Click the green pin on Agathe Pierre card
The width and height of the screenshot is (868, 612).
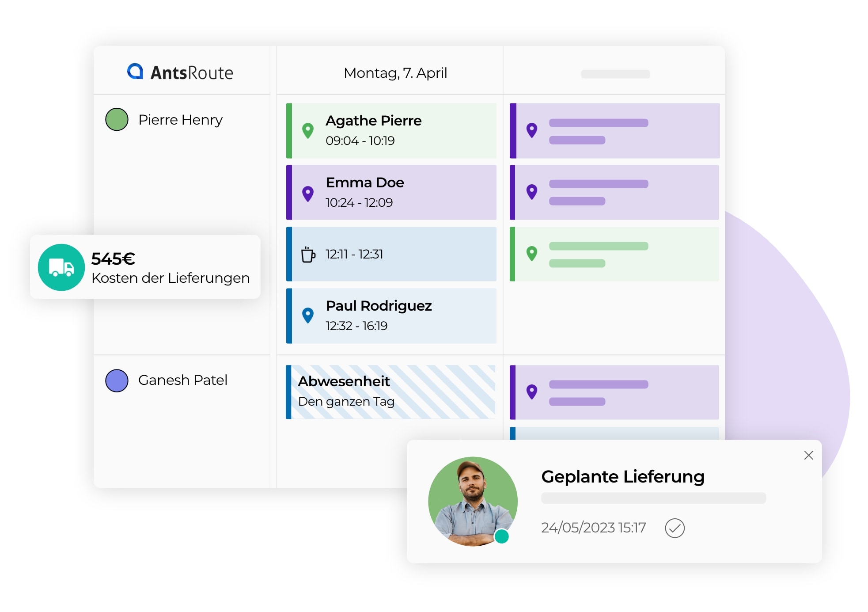point(308,130)
